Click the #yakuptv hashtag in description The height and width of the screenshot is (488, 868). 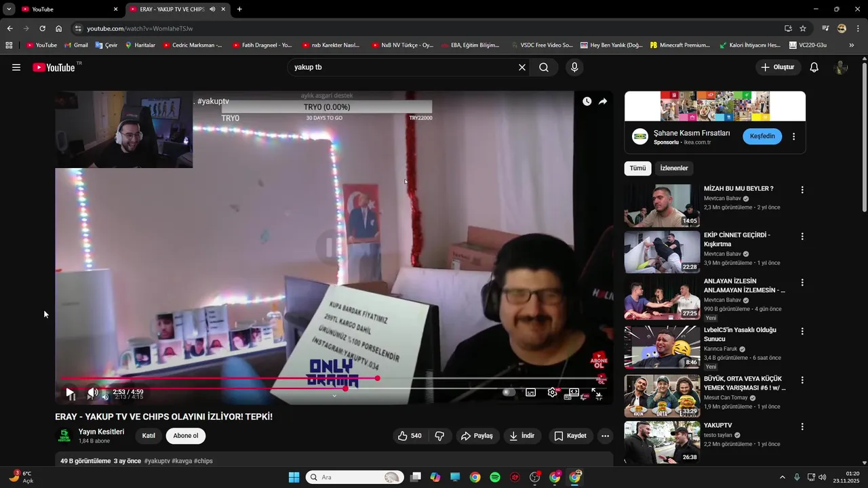(157, 461)
